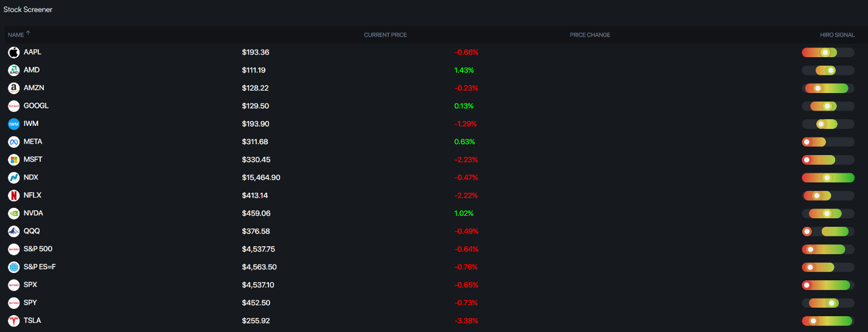The width and height of the screenshot is (868, 332).
Task: Select the GOOGL ticker name
Action: pos(36,106)
